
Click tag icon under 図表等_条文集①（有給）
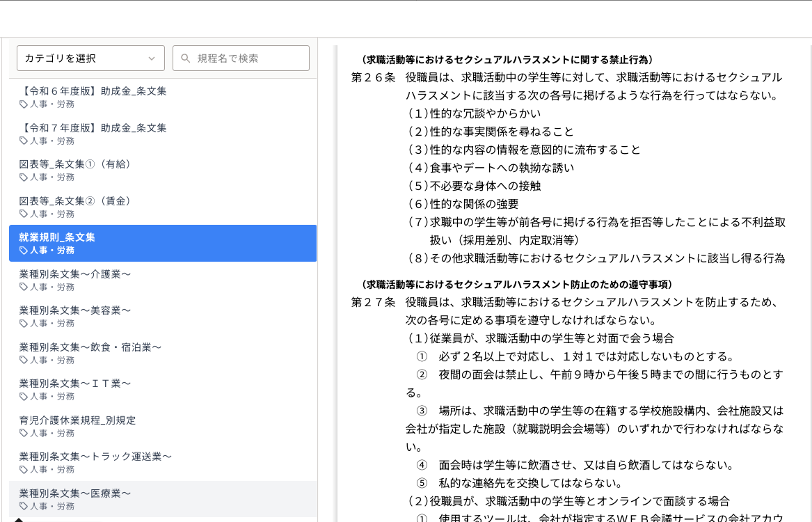coord(24,177)
